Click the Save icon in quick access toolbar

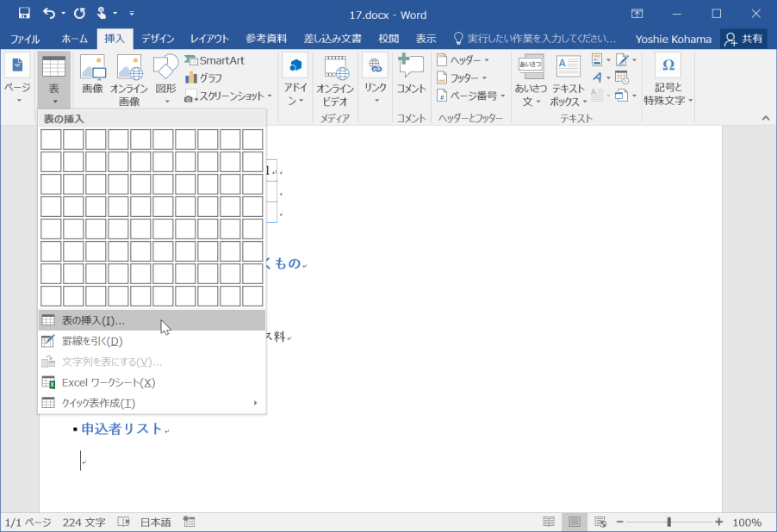24,14
